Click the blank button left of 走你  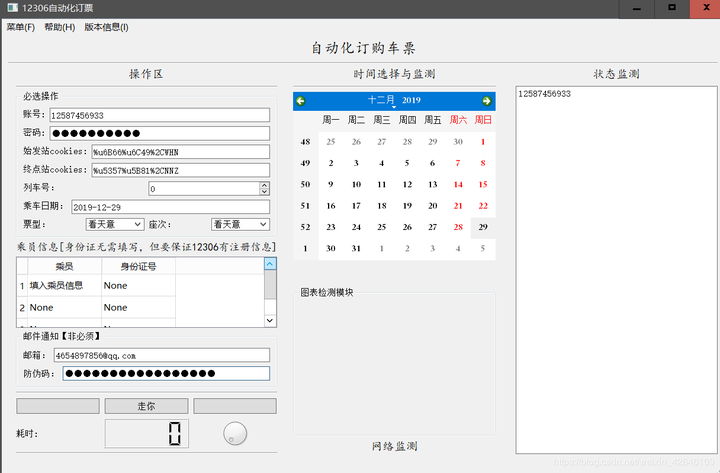[58, 406]
